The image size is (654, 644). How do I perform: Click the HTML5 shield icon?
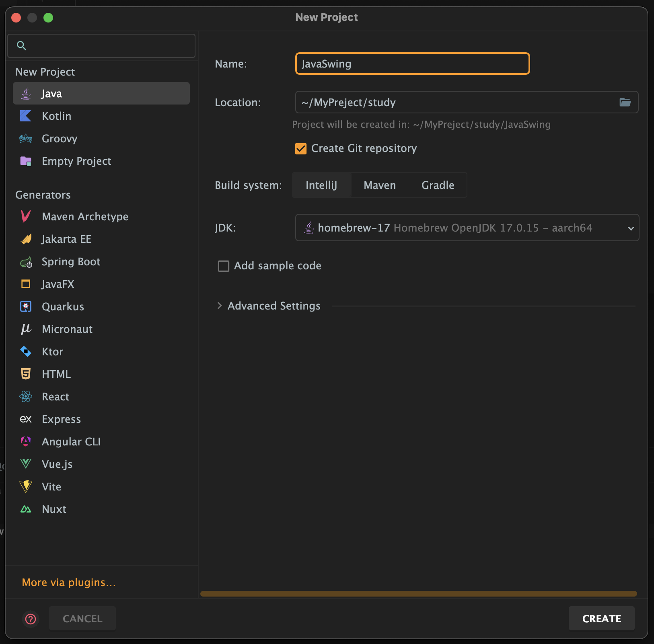pos(26,374)
